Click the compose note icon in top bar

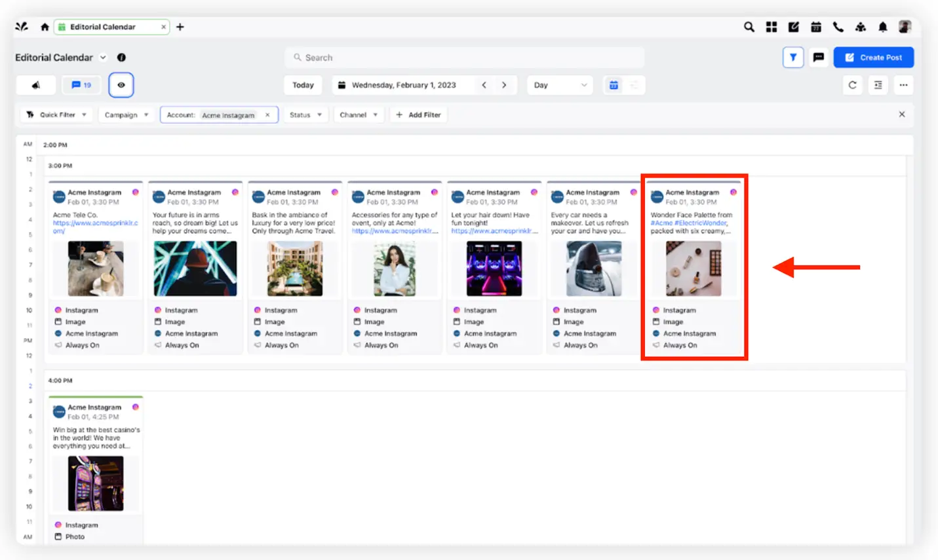[794, 27]
